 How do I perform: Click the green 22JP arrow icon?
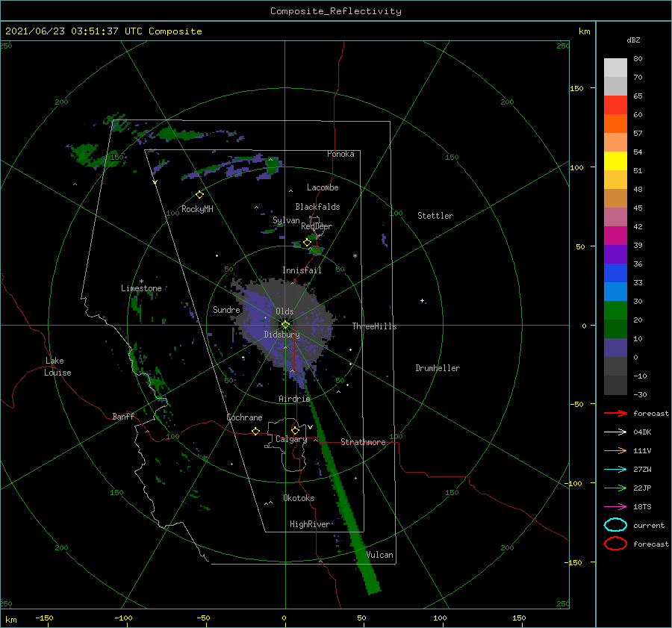tap(615, 488)
